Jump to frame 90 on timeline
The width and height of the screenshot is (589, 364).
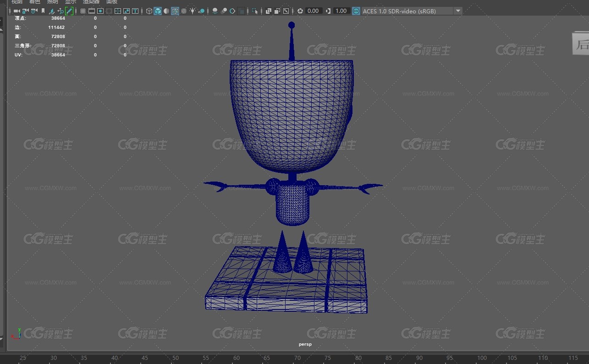coord(419,358)
